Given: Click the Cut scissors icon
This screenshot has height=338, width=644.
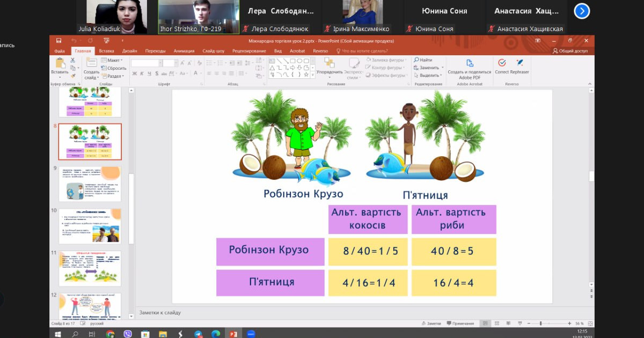Looking at the screenshot, I should (x=73, y=61).
